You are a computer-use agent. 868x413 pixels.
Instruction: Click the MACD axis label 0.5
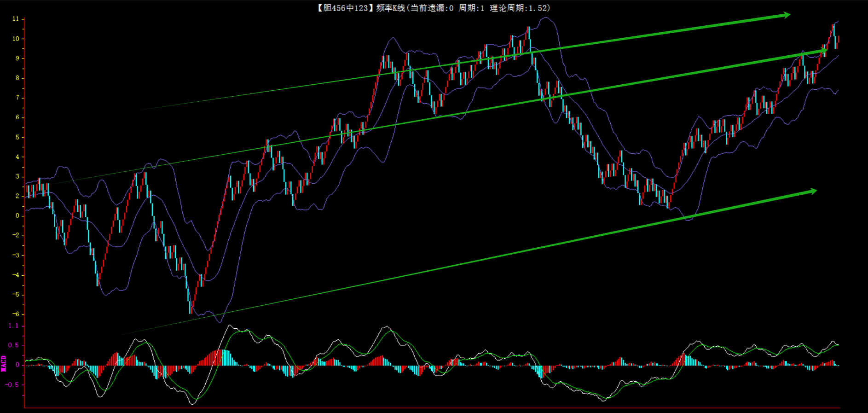tap(14, 345)
